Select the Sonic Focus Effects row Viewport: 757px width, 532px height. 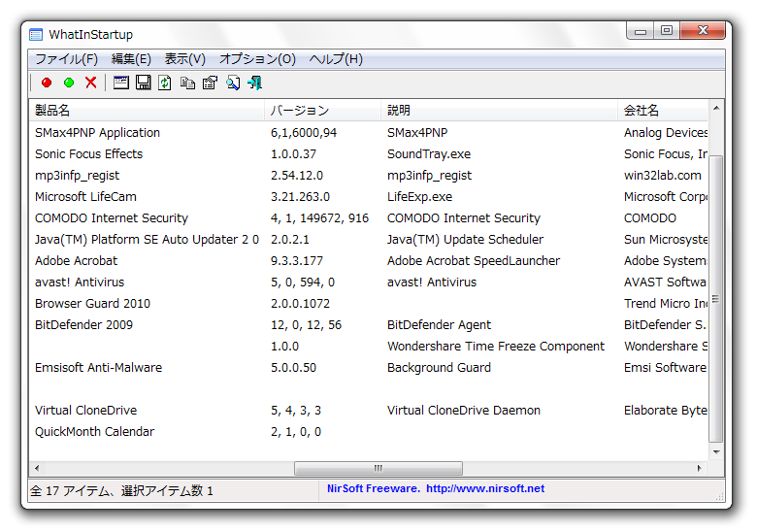[x=368, y=154]
